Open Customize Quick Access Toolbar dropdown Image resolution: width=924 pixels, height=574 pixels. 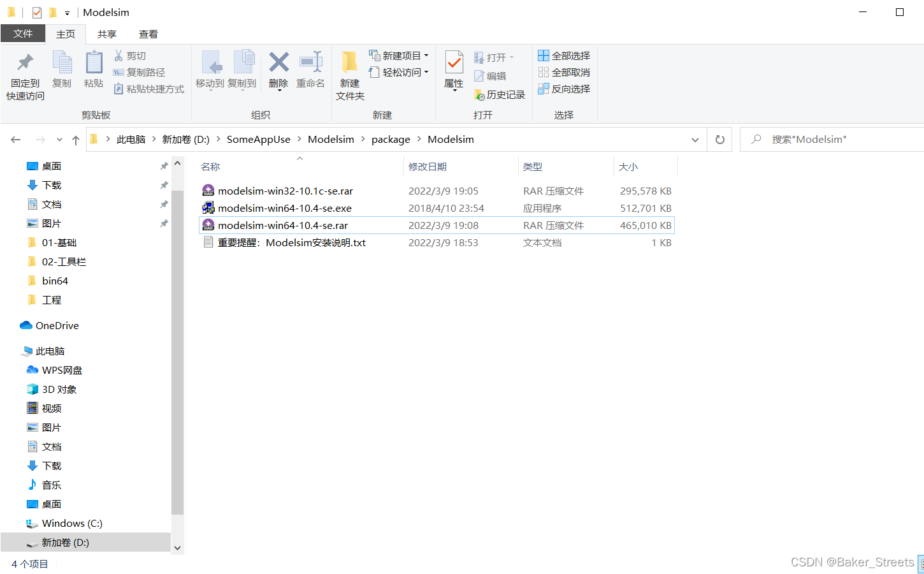[67, 13]
